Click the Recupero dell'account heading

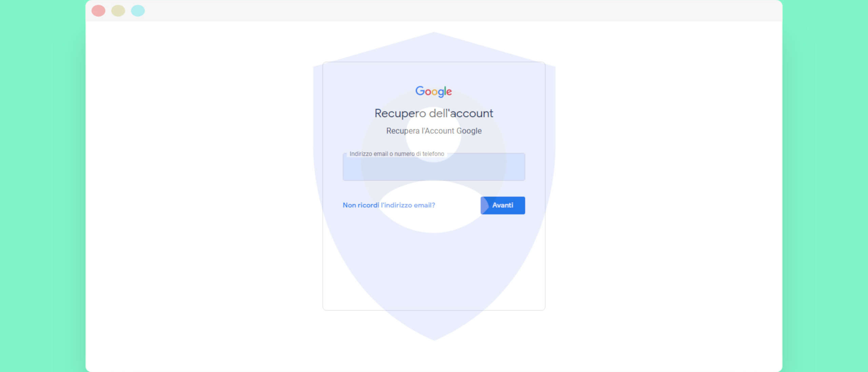tap(434, 113)
